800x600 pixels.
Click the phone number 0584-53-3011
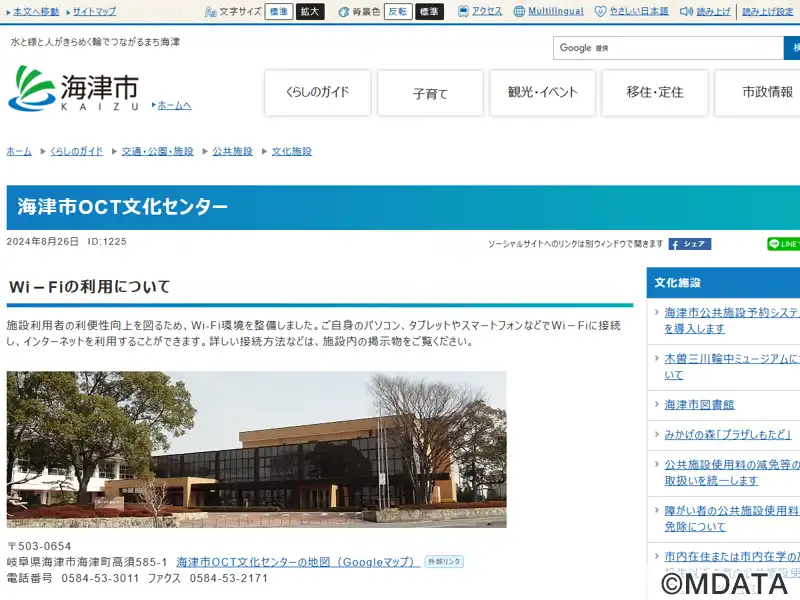(100, 578)
